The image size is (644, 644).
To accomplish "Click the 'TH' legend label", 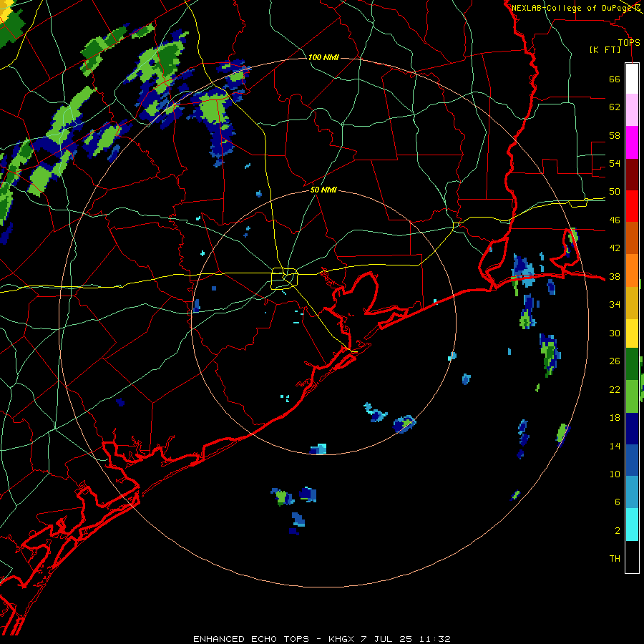I will pyautogui.click(x=615, y=559).
